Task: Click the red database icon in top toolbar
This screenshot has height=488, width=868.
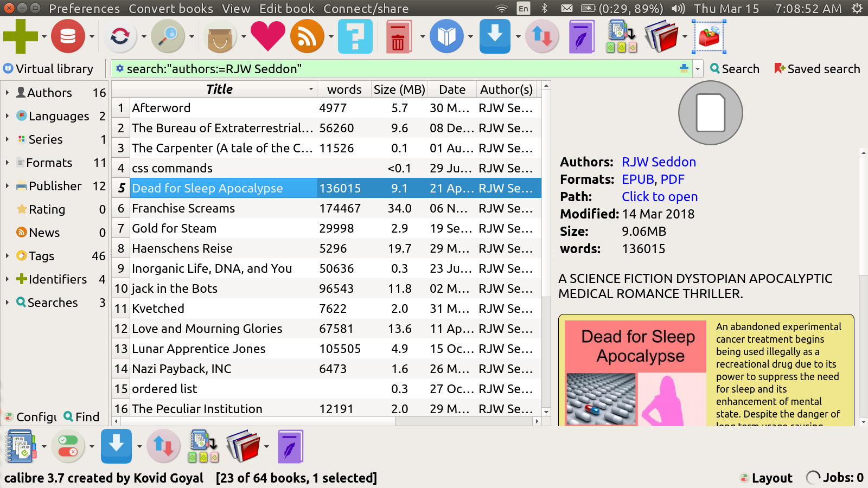Action: tap(68, 36)
